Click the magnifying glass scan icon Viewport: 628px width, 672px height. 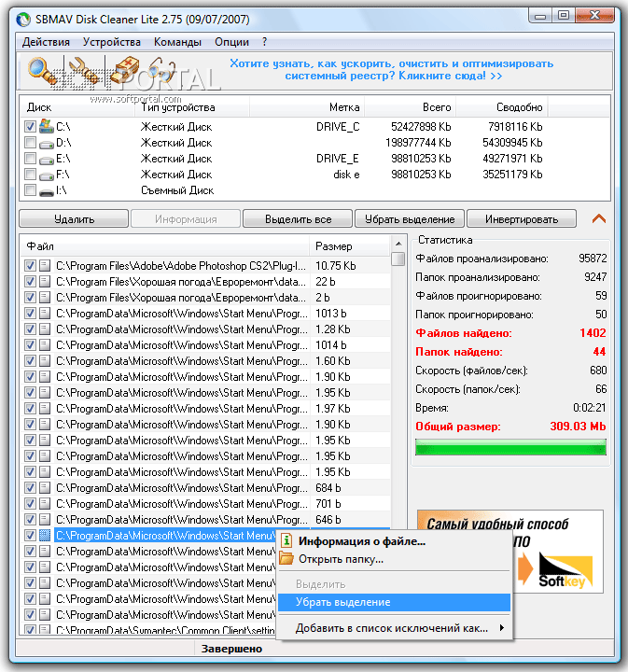[x=41, y=70]
